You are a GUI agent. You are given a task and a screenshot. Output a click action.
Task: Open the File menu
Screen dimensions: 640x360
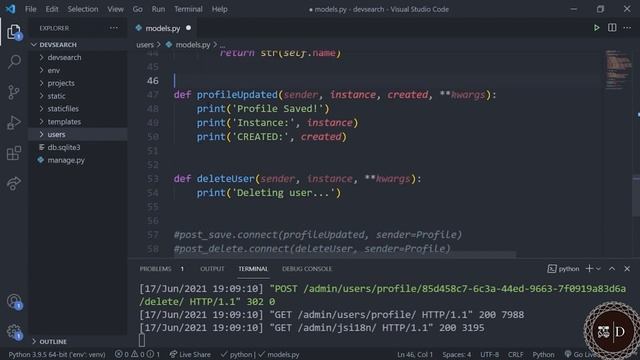pos(31,9)
